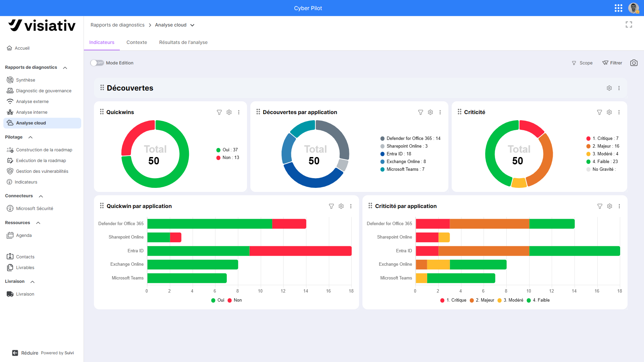Open Découvertes par application settings gear
The height and width of the screenshot is (362, 644).
[x=430, y=112]
